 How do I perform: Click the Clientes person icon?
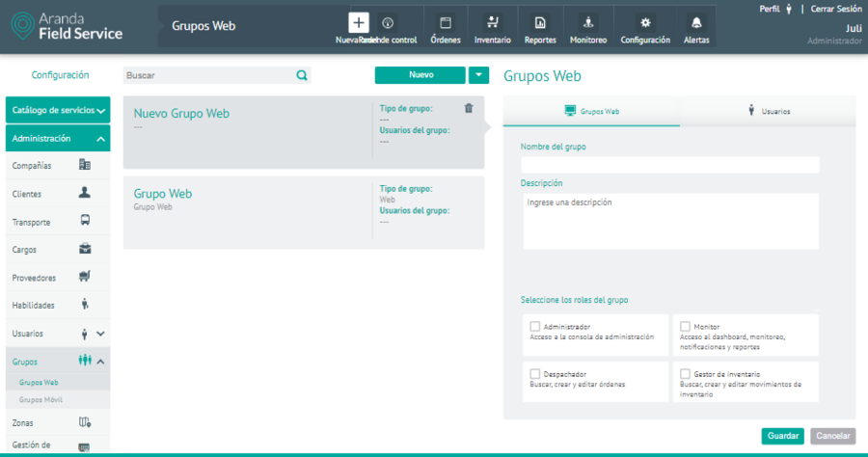point(85,193)
